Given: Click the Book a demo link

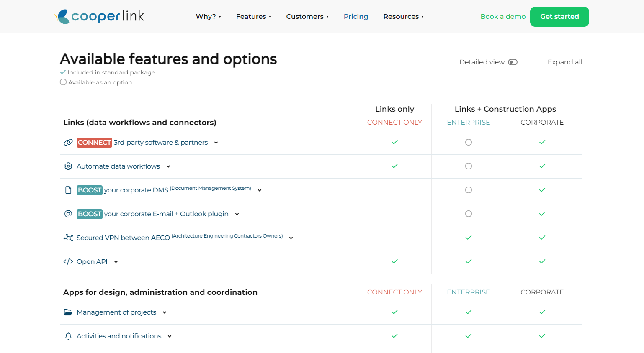Looking at the screenshot, I should click(x=503, y=17).
